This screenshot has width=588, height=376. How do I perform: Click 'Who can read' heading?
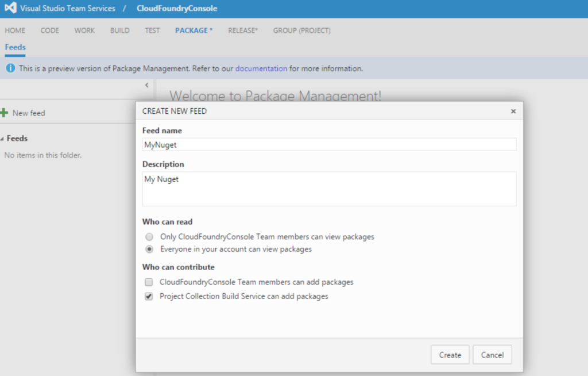point(167,222)
